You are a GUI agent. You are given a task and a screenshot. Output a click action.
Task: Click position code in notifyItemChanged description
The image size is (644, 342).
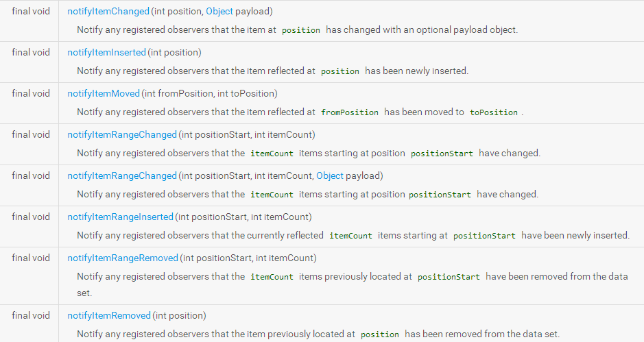pos(301,30)
